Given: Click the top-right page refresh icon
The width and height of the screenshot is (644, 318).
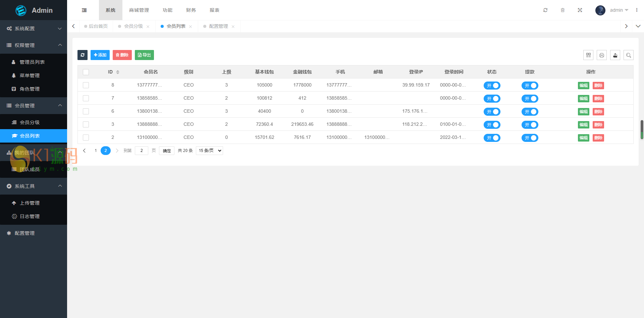Looking at the screenshot, I should tap(545, 10).
